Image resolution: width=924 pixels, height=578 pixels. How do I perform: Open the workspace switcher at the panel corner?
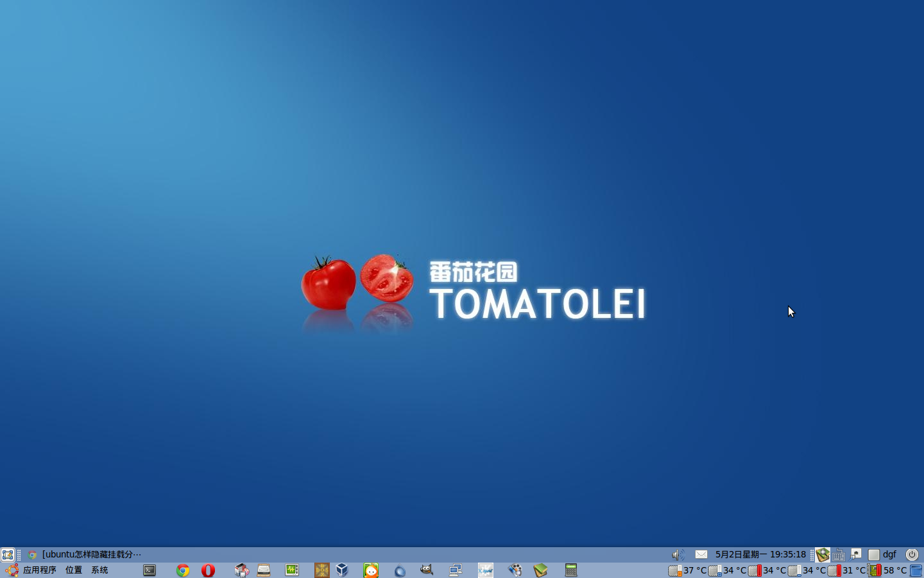pos(916,570)
